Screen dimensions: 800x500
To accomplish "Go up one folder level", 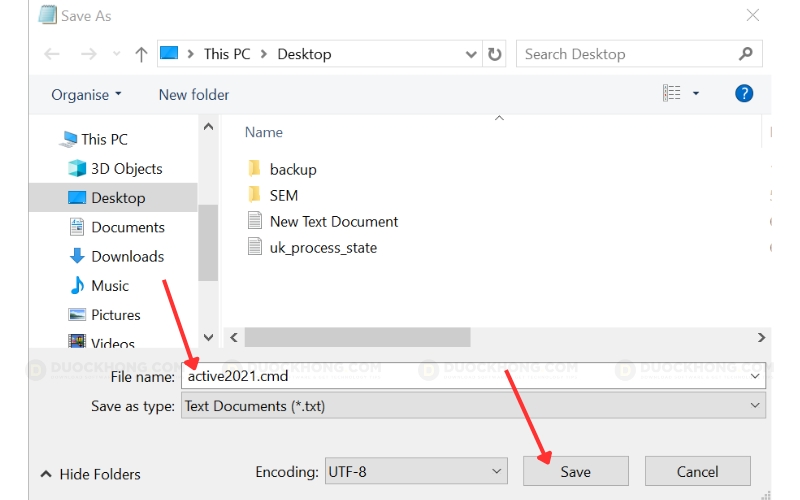I will 141,54.
